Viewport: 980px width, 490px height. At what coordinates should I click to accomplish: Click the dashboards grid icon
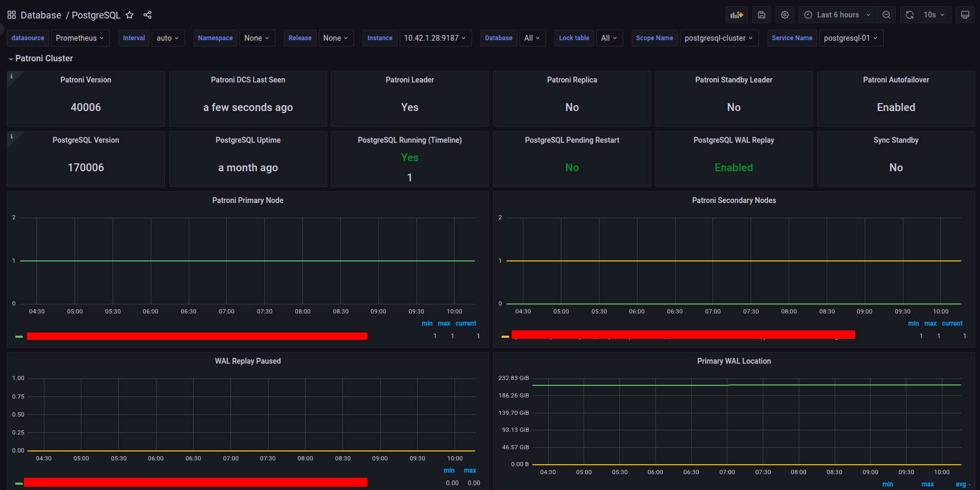pyautogui.click(x=12, y=15)
